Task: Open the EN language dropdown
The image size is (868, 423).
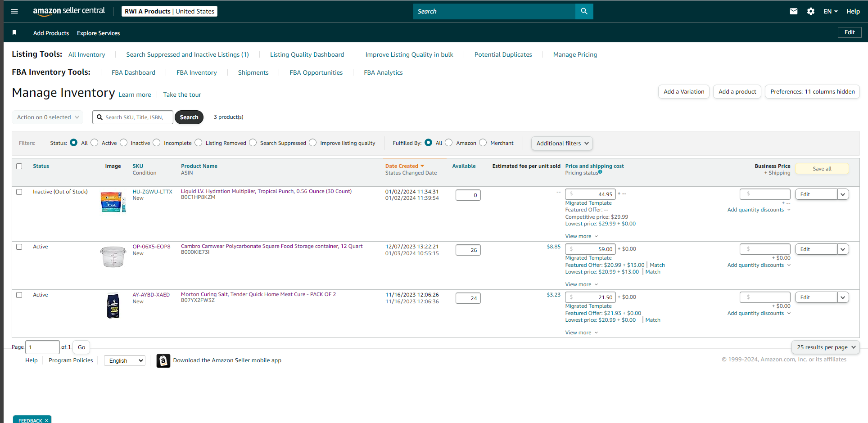Action: pos(830,11)
